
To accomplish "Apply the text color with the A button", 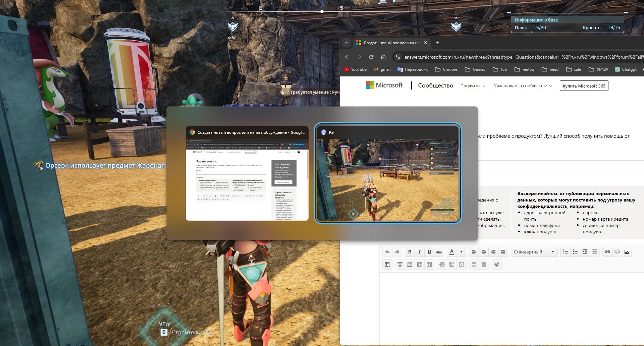I will [x=452, y=252].
